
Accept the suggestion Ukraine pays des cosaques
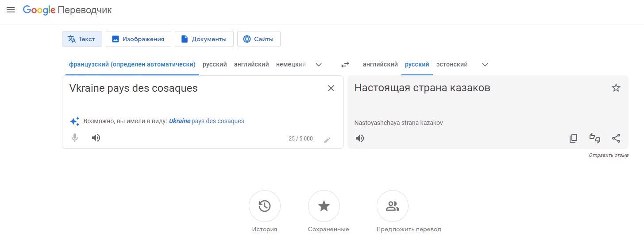click(206, 121)
